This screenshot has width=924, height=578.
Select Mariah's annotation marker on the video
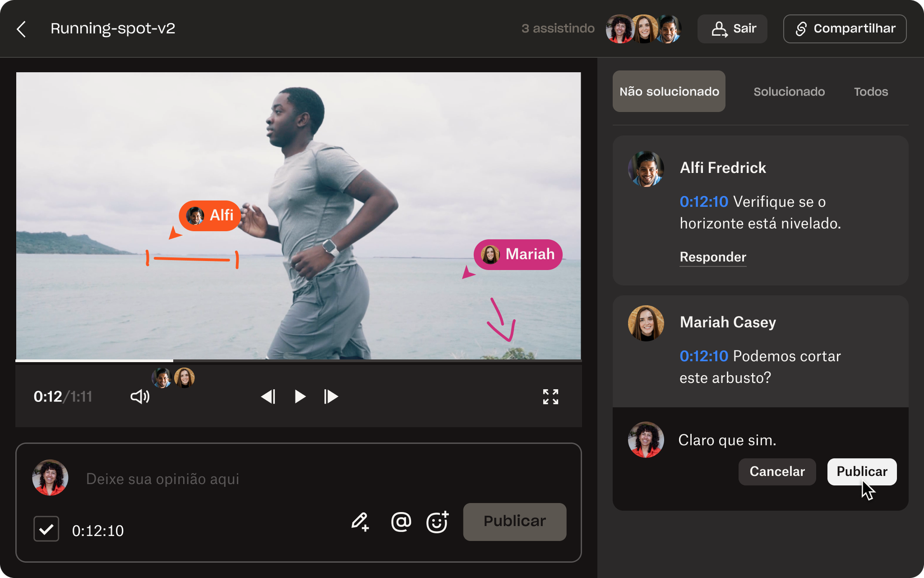point(518,254)
